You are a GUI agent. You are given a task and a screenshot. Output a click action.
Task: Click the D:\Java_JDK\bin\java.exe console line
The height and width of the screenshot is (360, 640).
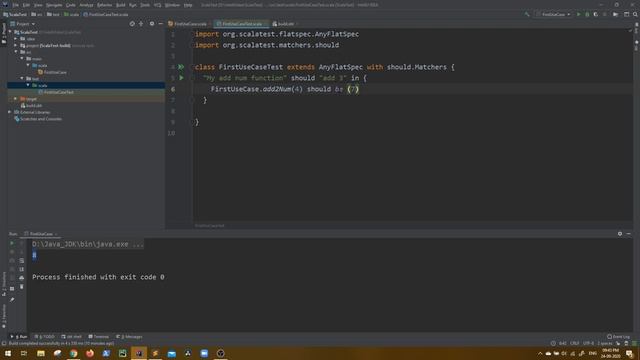88,244
